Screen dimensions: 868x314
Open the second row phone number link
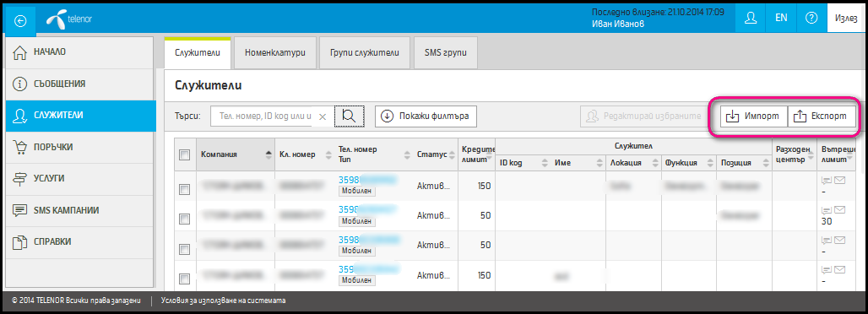(368, 210)
